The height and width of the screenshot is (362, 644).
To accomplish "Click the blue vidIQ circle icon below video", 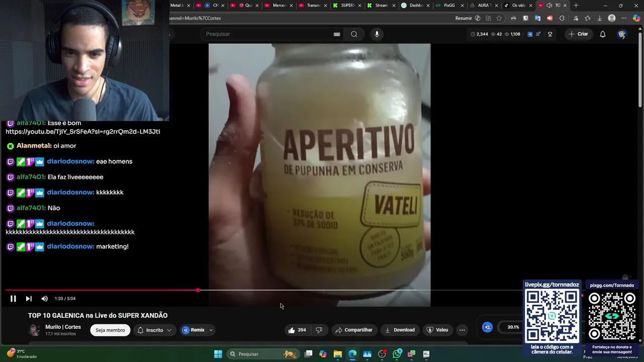I will click(x=487, y=327).
